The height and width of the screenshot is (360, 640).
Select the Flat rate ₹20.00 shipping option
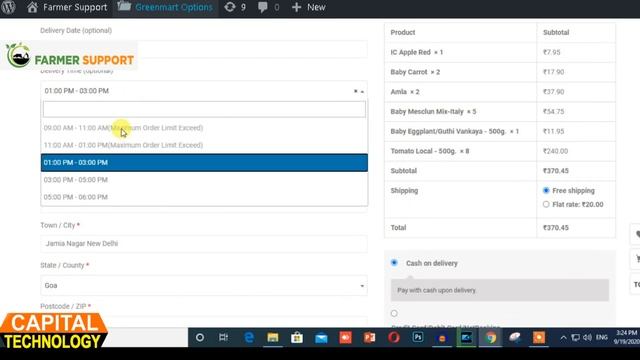coord(546,204)
